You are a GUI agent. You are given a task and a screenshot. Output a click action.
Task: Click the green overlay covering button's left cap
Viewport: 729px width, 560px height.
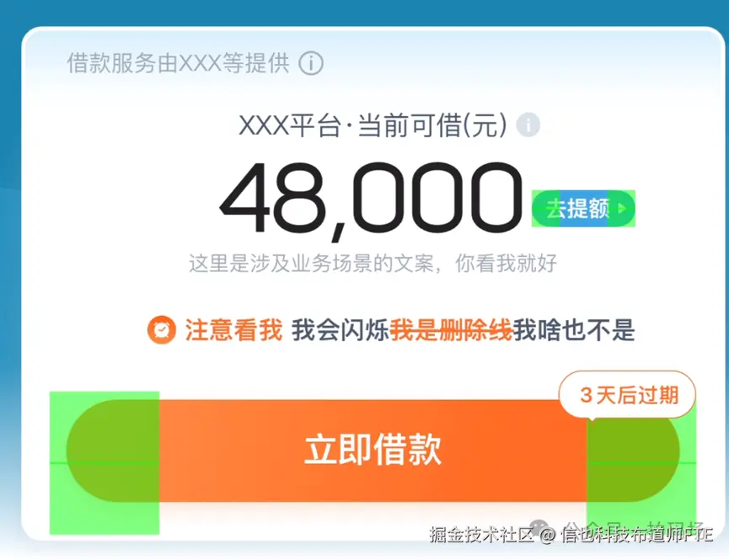coord(105,463)
